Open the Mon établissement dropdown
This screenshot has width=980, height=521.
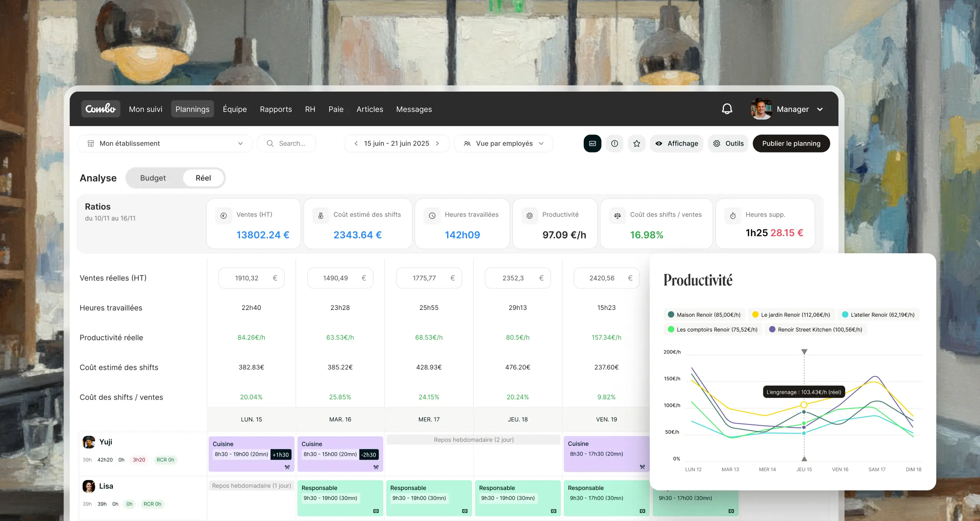pyautogui.click(x=165, y=143)
